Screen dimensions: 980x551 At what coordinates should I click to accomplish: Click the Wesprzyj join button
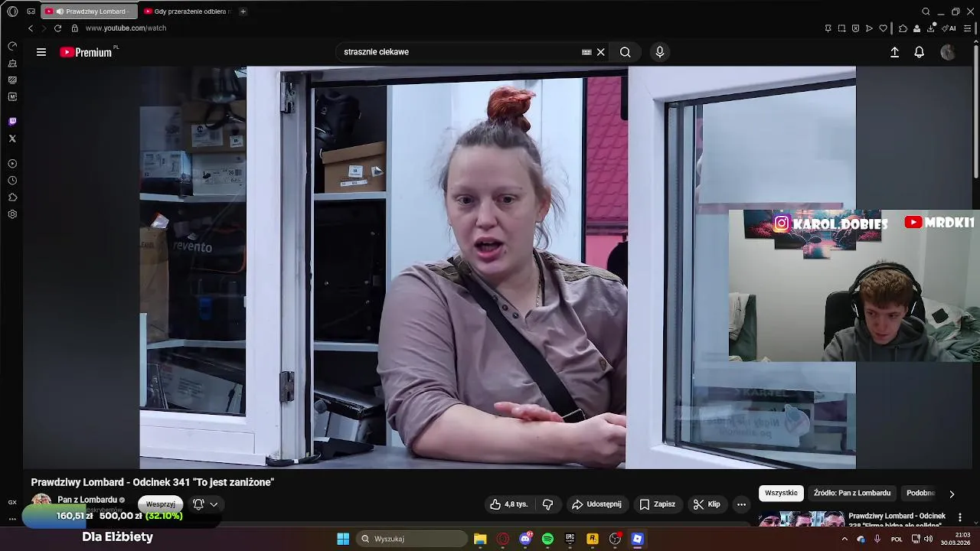[x=161, y=504]
